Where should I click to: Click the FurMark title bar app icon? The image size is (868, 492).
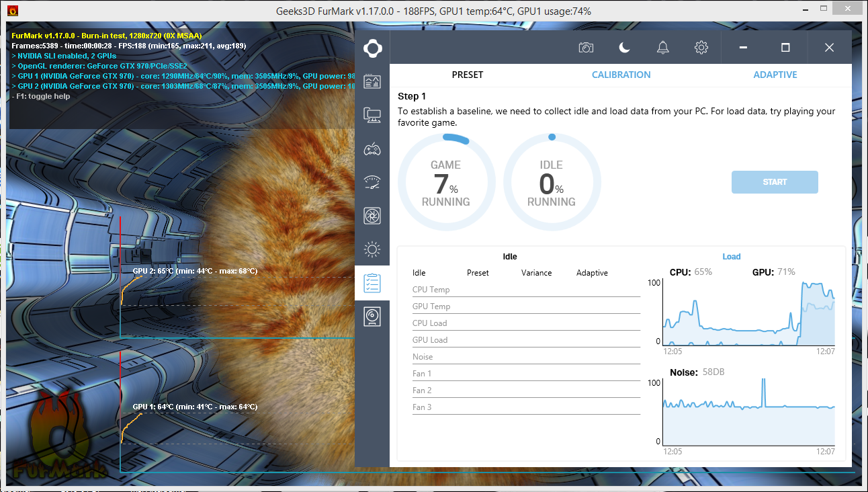pyautogui.click(x=13, y=11)
